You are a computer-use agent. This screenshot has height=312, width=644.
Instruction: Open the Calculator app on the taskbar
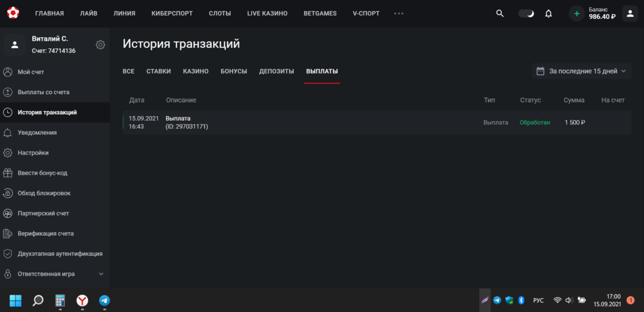[x=61, y=300]
